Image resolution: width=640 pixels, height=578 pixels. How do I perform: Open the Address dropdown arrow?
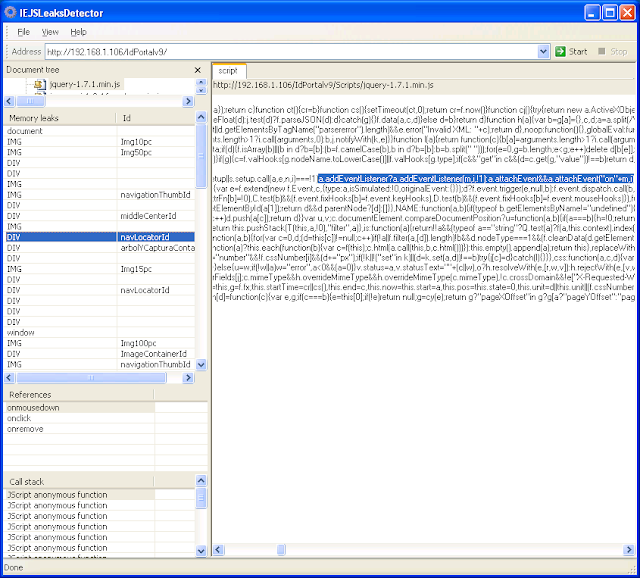543,51
